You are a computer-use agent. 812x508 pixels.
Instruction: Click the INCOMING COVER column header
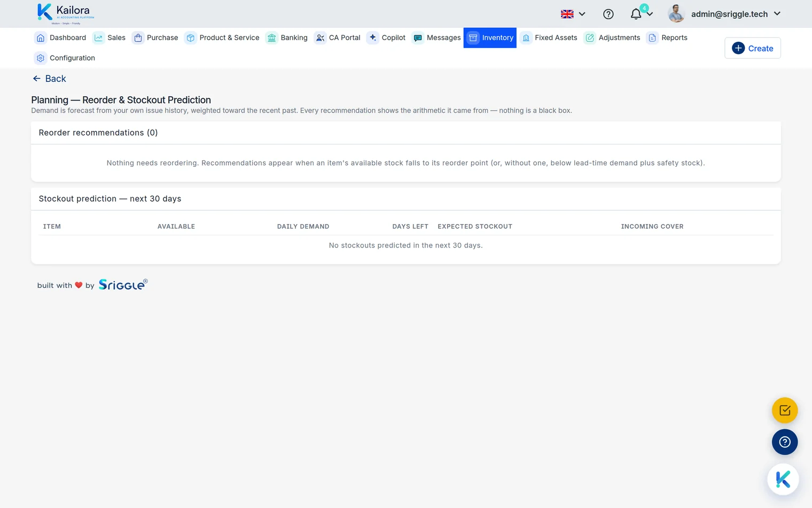tap(652, 227)
